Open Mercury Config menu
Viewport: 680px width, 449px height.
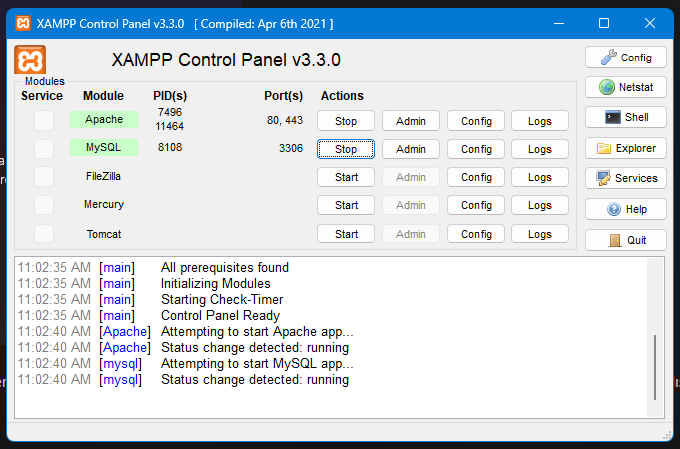(x=476, y=205)
